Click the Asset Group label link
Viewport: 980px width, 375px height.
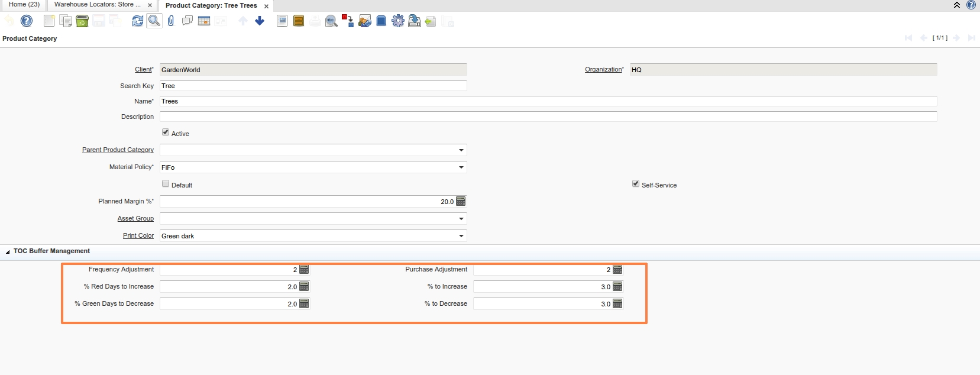click(135, 219)
